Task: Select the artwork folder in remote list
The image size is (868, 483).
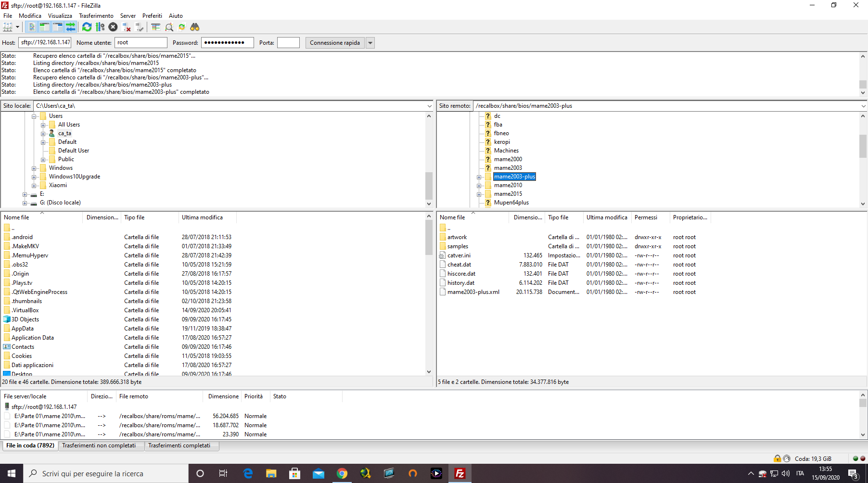Action: [457, 237]
